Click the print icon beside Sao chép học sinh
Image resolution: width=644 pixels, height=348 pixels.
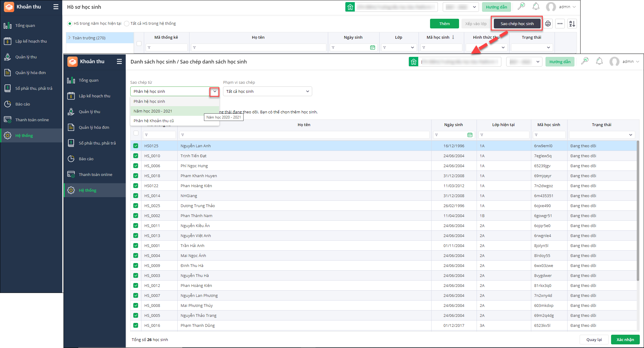pyautogui.click(x=548, y=24)
